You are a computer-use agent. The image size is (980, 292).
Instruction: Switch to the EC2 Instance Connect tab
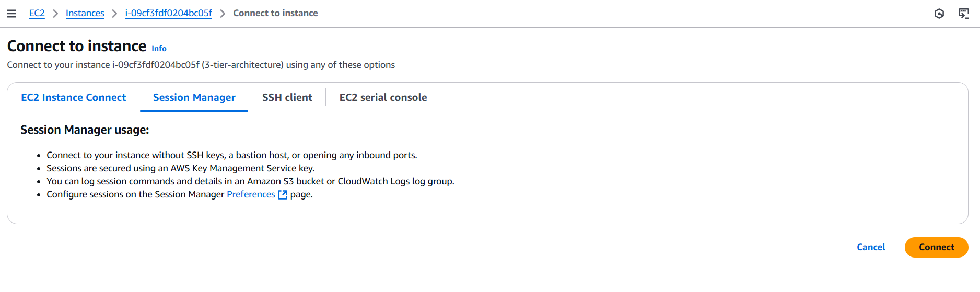click(74, 97)
